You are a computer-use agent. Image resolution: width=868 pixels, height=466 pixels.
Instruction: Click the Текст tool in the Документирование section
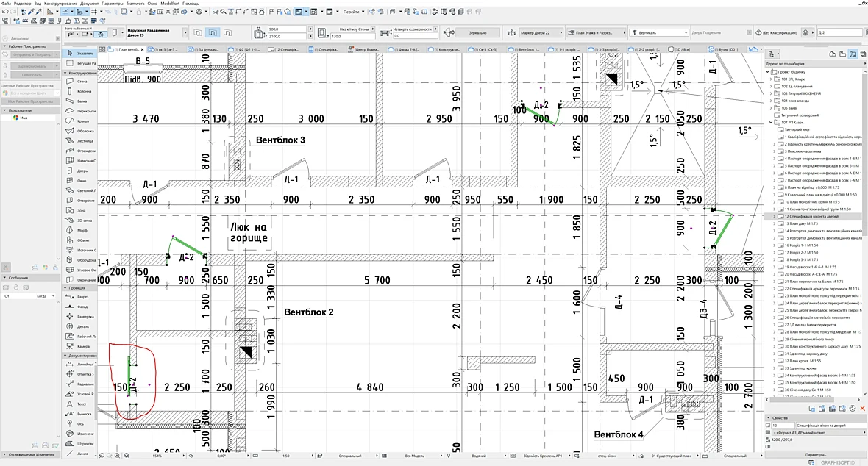(80, 404)
